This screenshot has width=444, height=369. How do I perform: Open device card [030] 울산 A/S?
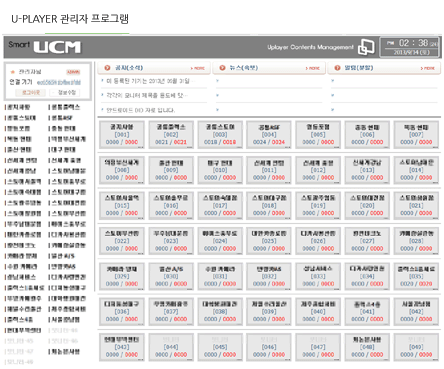coord(171,276)
